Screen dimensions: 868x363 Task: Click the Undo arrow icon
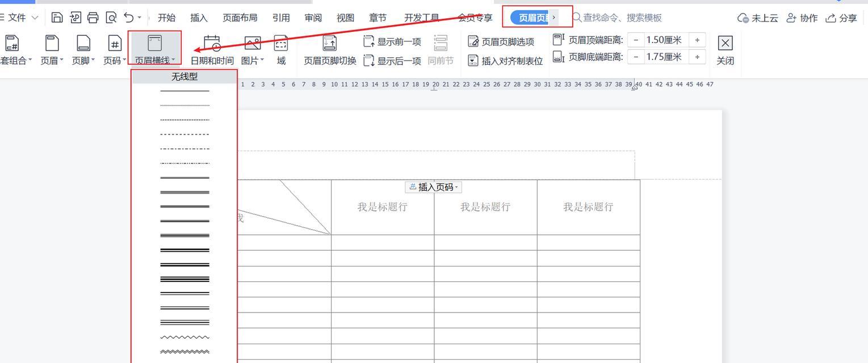point(129,18)
